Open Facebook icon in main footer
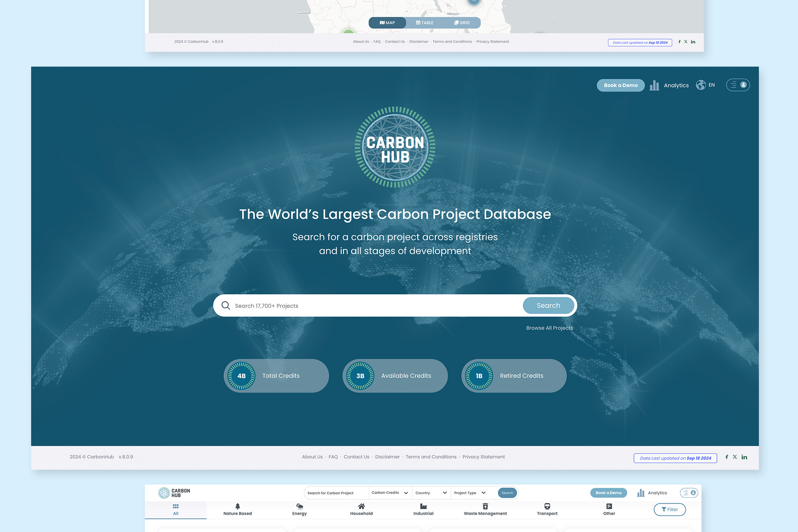 tap(727, 457)
